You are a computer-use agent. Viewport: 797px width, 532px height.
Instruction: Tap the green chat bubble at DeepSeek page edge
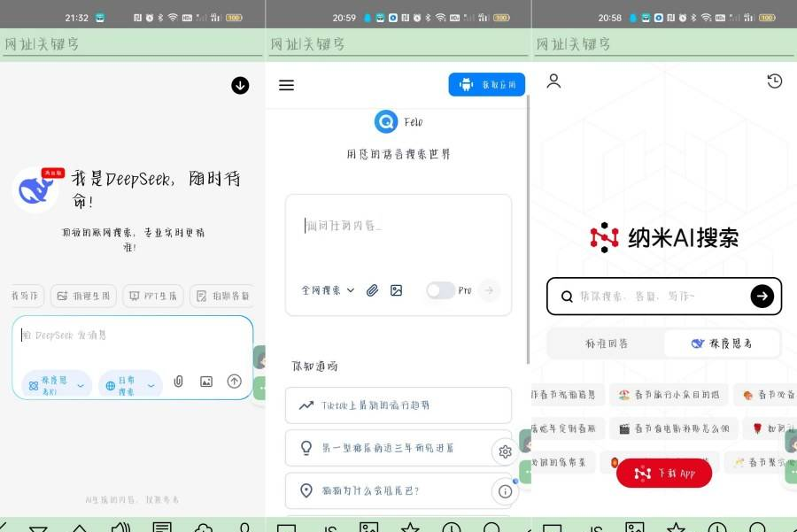point(260,388)
